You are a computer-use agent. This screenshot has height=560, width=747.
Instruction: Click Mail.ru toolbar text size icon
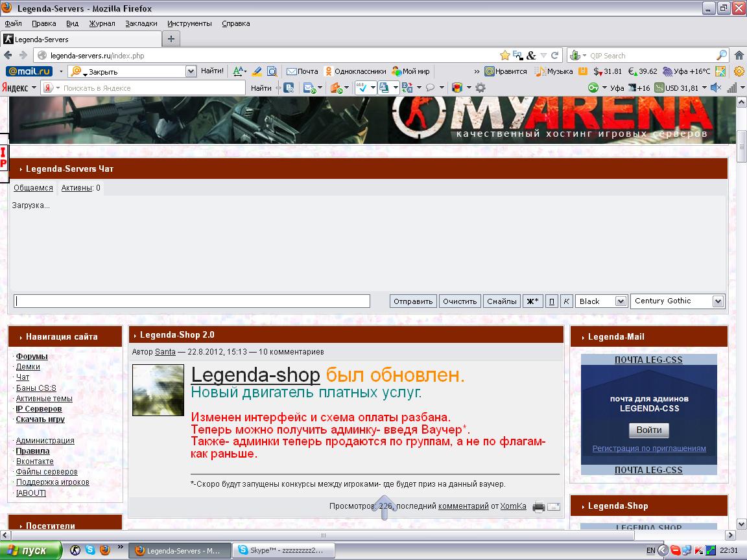(239, 71)
